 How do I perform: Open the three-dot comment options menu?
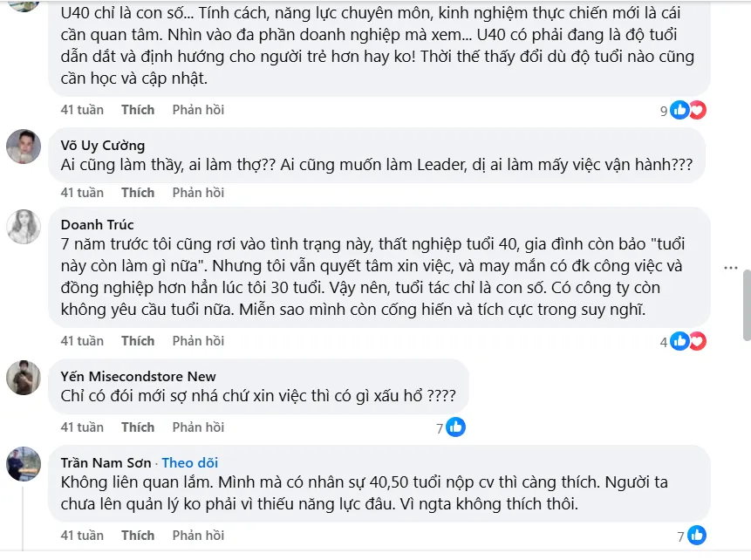(730, 267)
